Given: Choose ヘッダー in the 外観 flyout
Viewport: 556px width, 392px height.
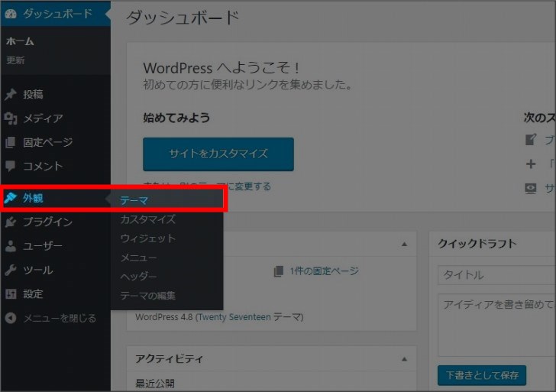Looking at the screenshot, I should 138,276.
